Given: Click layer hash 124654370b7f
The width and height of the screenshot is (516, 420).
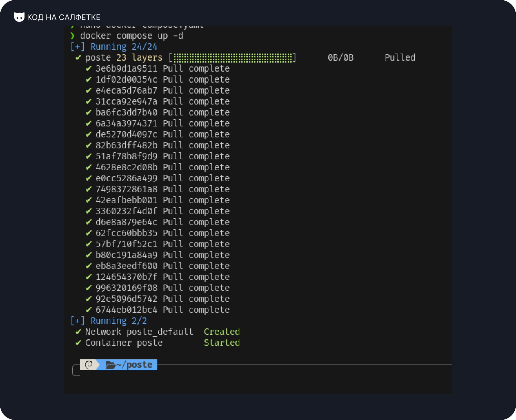Looking at the screenshot, I should 126,277.
